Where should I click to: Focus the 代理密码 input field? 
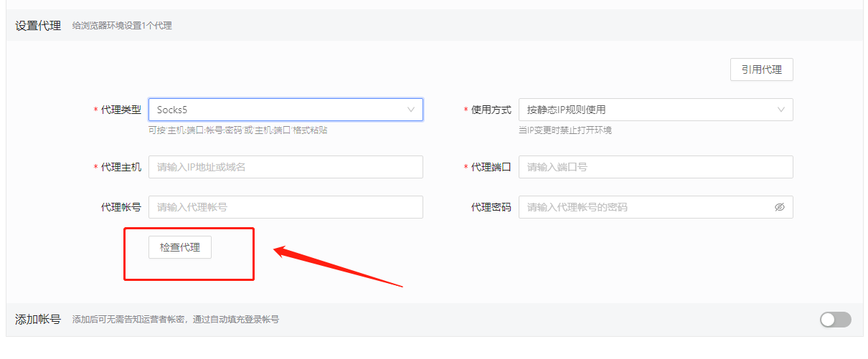(656, 207)
